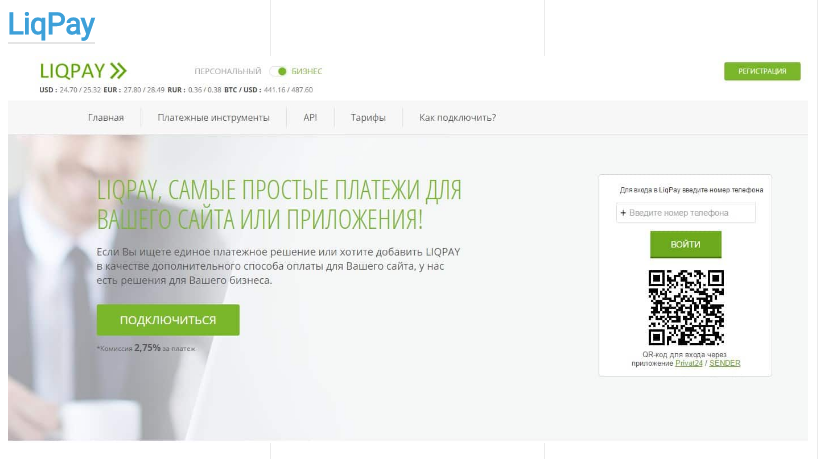Click the Для входа в LiqPay instruction text
819x459 pixels.
pos(691,190)
